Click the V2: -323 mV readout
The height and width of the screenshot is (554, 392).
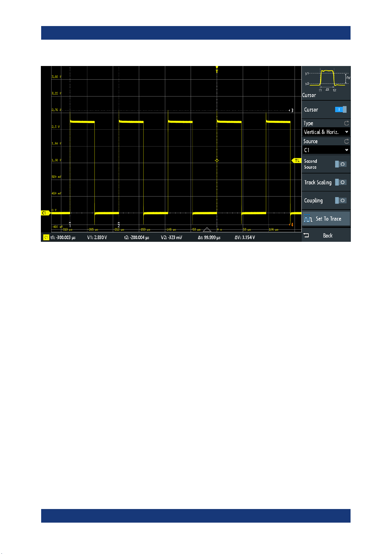[171, 237]
